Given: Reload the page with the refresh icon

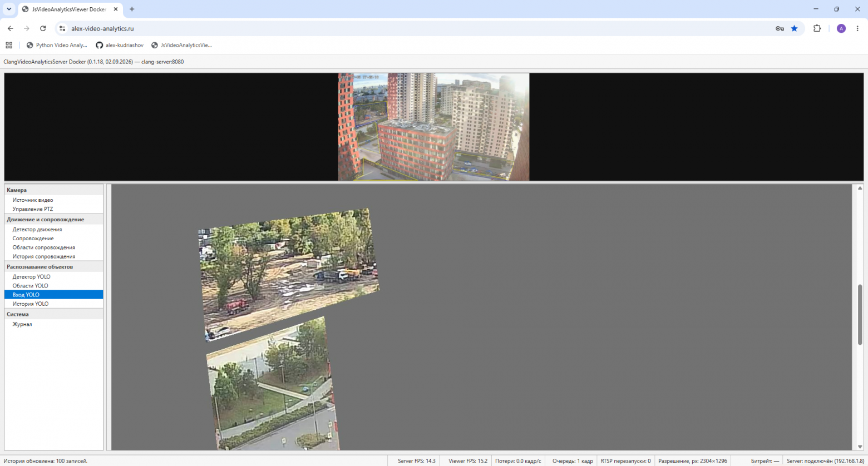Looking at the screenshot, I should (43, 28).
